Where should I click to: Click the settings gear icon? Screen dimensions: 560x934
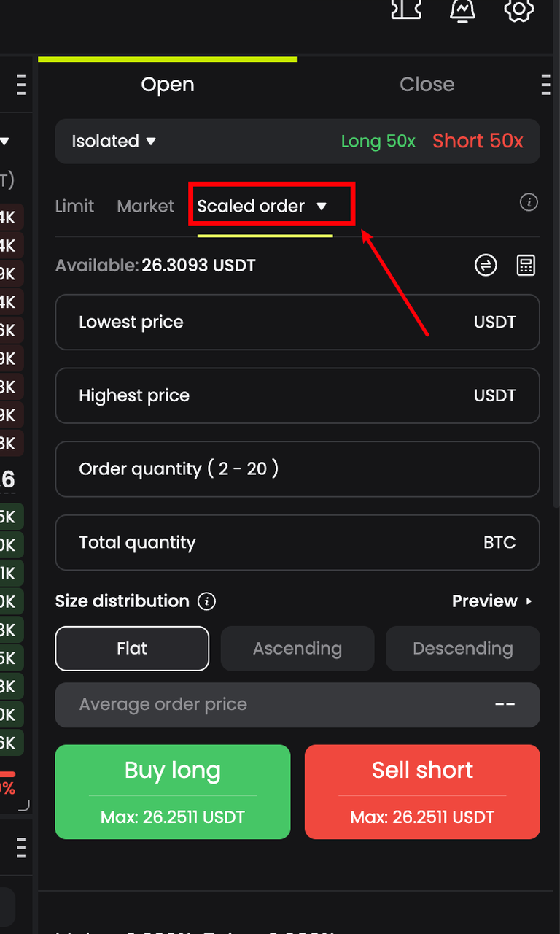(518, 9)
